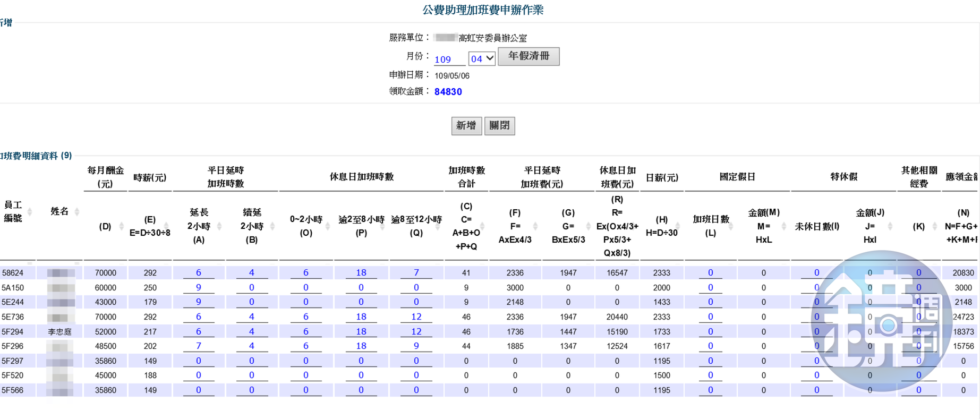Sort by 其他相關經費 (K) column
The height and width of the screenshot is (419, 980).
pos(935,226)
